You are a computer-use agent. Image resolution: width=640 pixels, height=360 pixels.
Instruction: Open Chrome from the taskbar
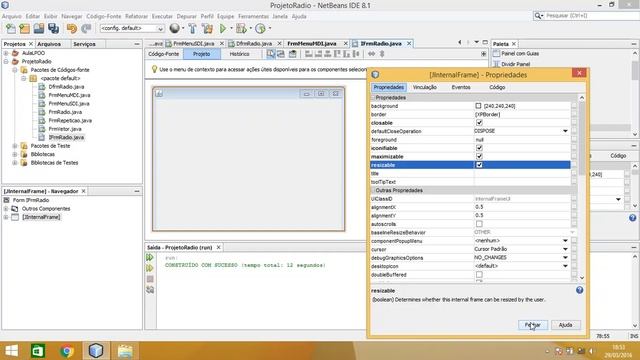(x=67, y=351)
